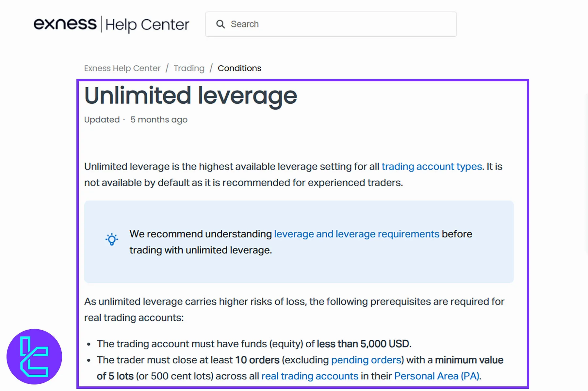Viewport: 588px width, 391px height.
Task: Select the Conditions breadcrumb item
Action: (239, 68)
